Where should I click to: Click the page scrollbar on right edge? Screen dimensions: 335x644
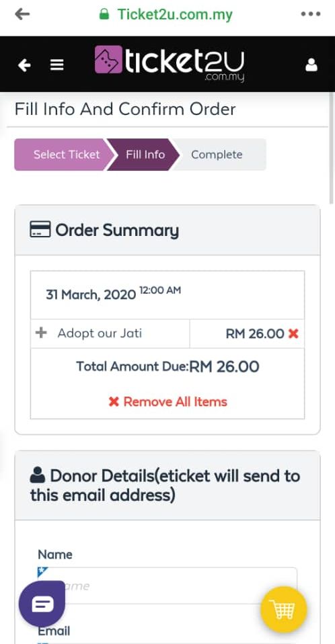(x=332, y=148)
